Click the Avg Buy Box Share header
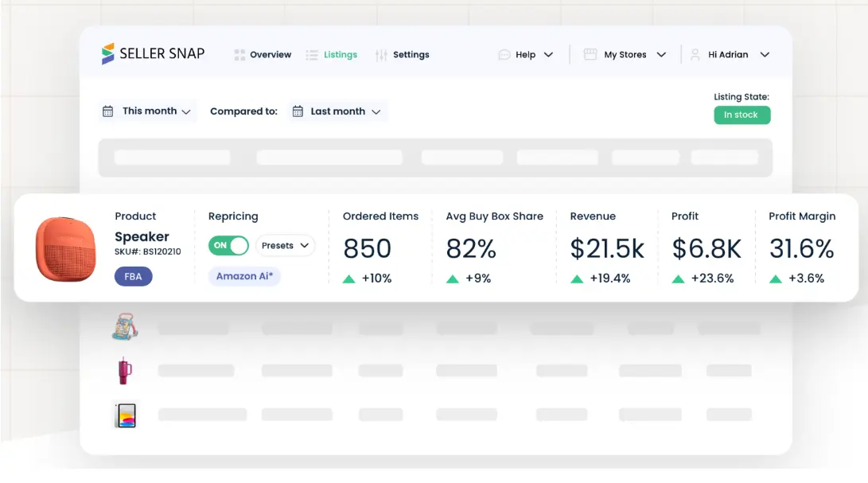This screenshot has height=483, width=868. tap(495, 216)
